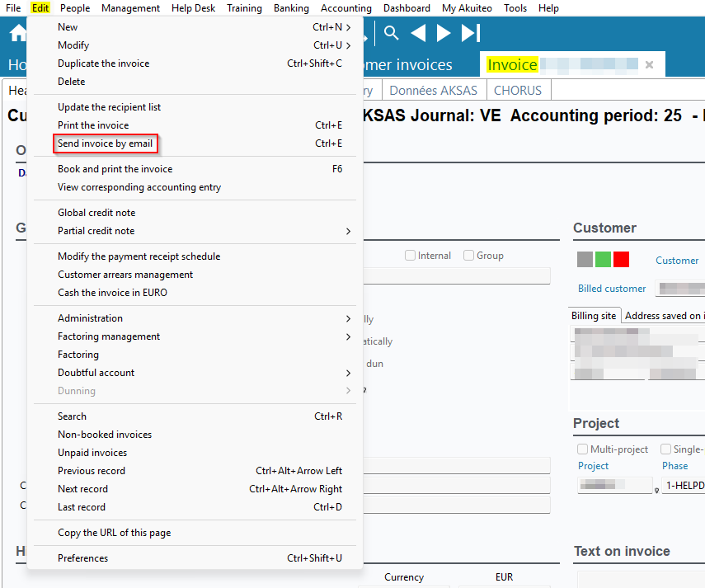Check the Internal checkbox

point(410,256)
